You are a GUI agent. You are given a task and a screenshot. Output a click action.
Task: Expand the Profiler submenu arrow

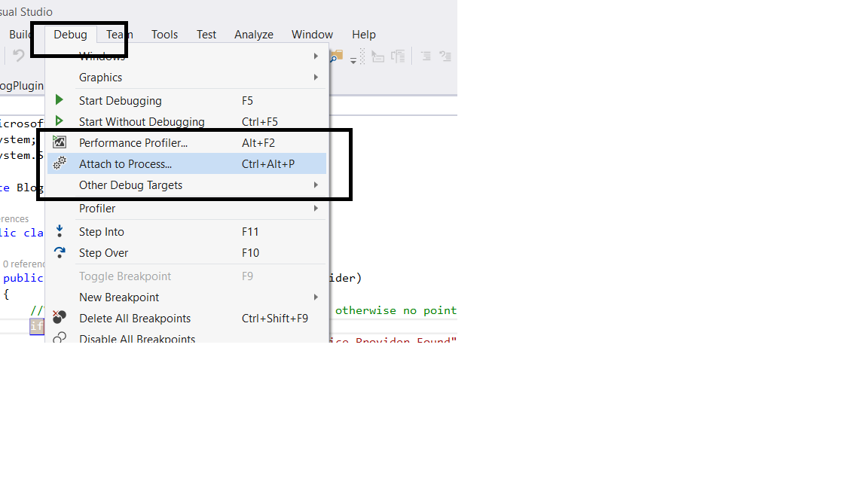pos(316,209)
